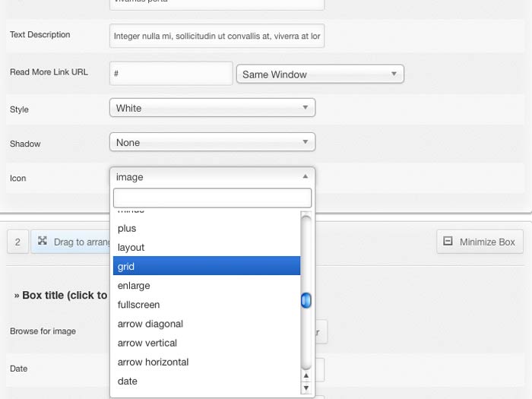Choose 'arrow horizontal' icon option
This screenshot has width=532, height=399.
[x=205, y=362]
